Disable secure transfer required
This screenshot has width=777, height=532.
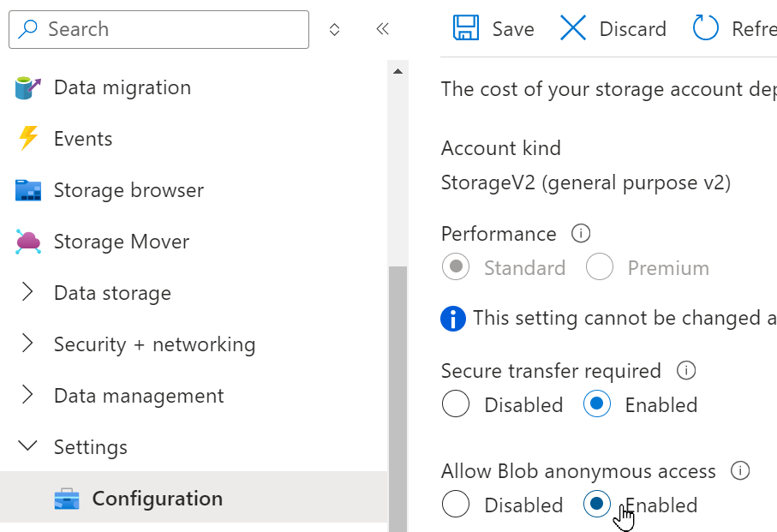(456, 403)
